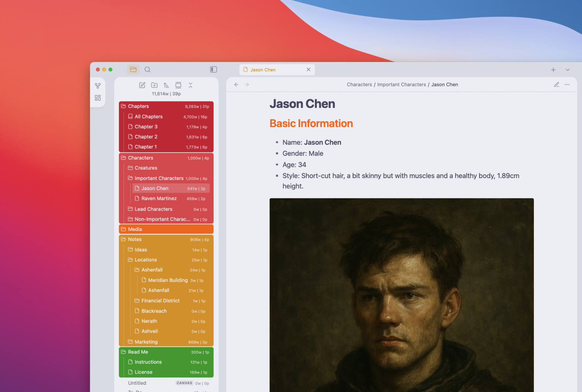Select the compose new document icon
Viewport: 582px width, 392px height.
point(142,85)
